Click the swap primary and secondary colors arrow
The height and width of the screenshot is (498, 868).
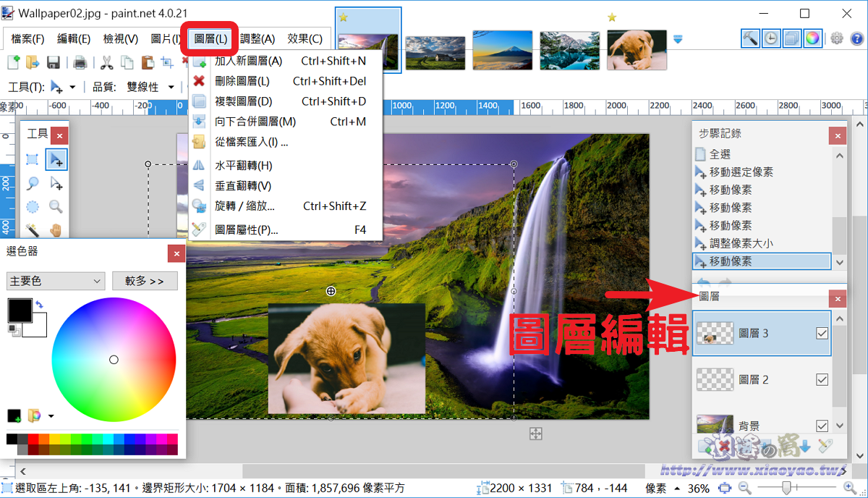click(39, 305)
